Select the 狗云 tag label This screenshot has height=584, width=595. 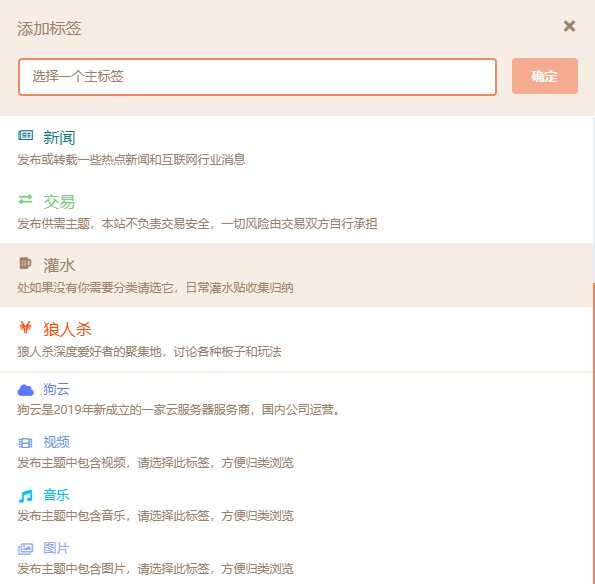57,389
